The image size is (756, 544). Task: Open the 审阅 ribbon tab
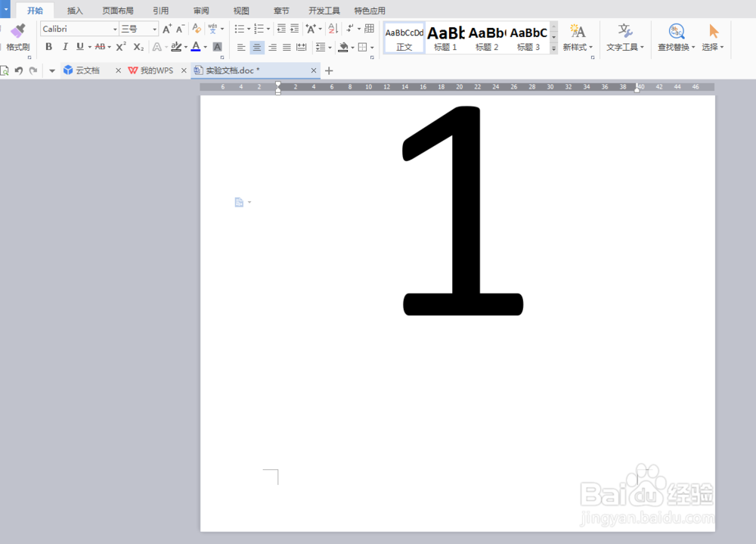(x=201, y=11)
